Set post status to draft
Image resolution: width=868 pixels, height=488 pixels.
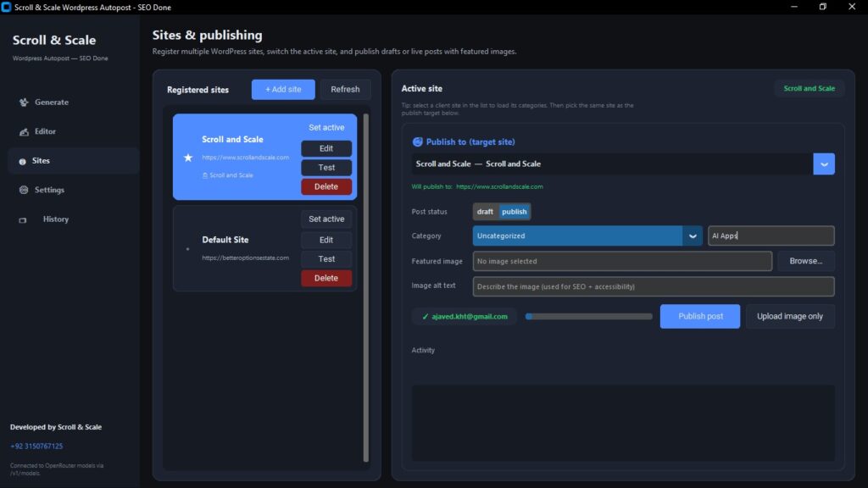coord(485,211)
